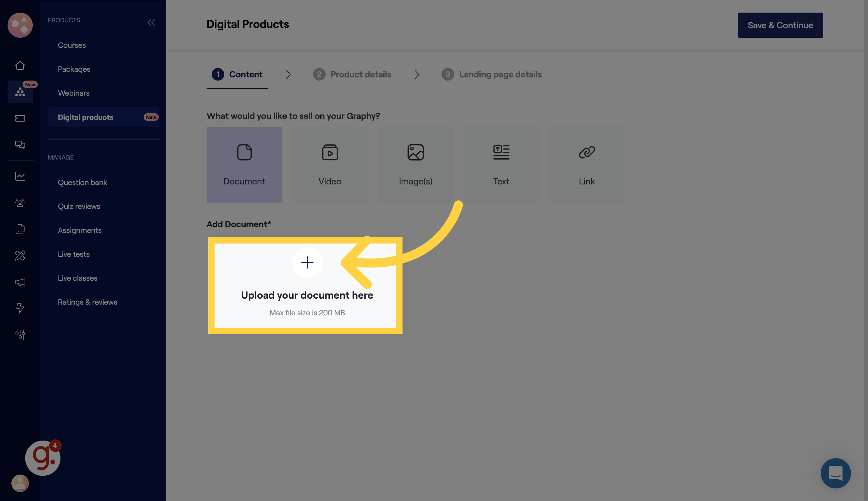This screenshot has width=868, height=501.
Task: Open Packages in the Products menu
Action: tap(74, 69)
